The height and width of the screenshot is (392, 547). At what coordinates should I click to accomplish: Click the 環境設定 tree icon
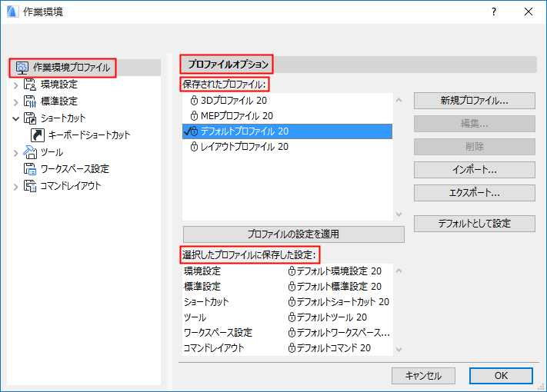[x=30, y=85]
